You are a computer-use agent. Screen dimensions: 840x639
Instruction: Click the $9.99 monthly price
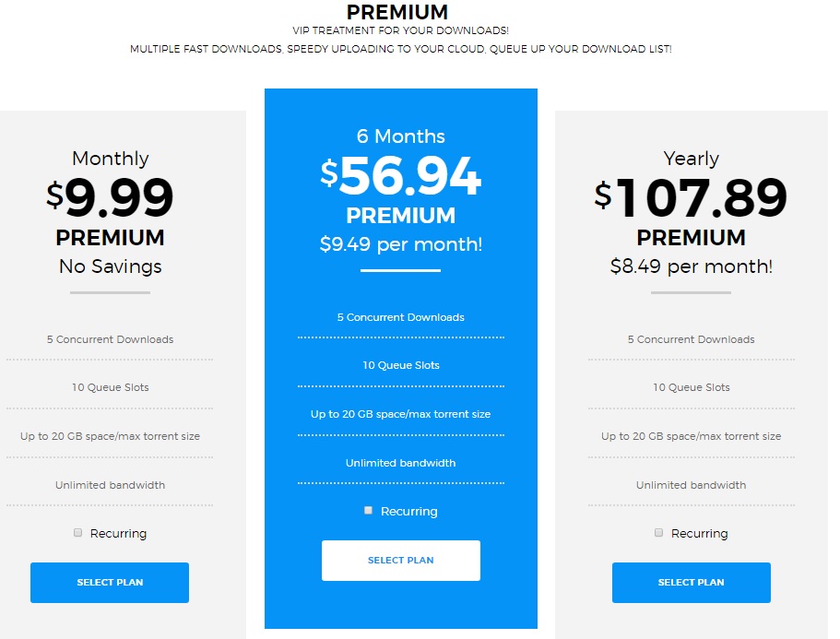(110, 197)
